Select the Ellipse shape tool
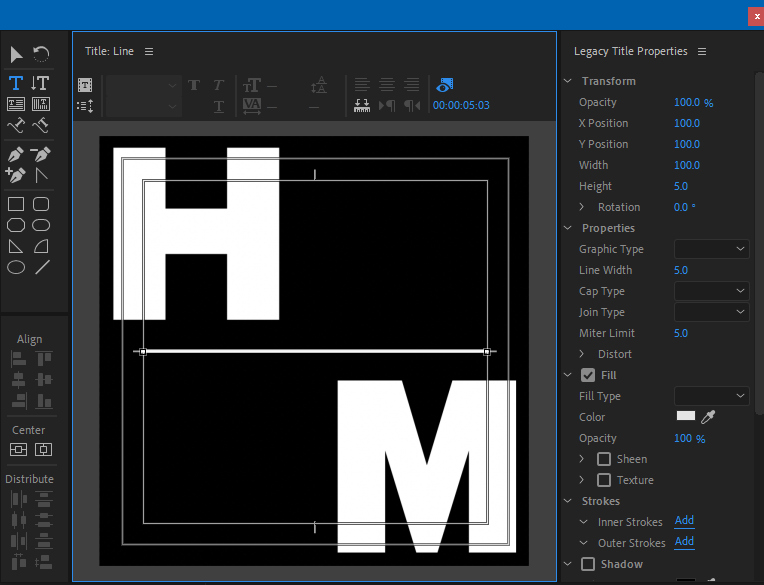764x585 pixels. point(16,267)
